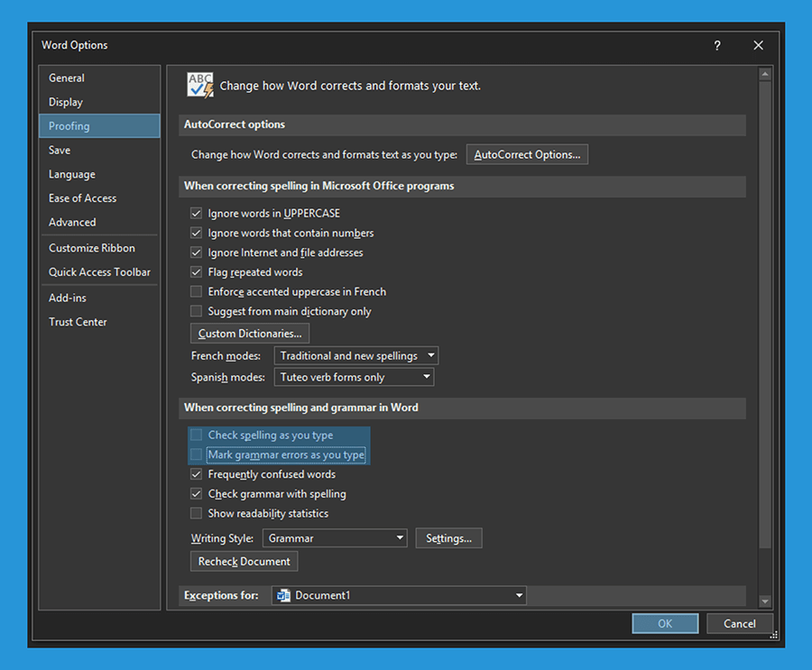Click the scrollbar down arrow
Image resolution: width=812 pixels, height=670 pixels.
pos(765,601)
